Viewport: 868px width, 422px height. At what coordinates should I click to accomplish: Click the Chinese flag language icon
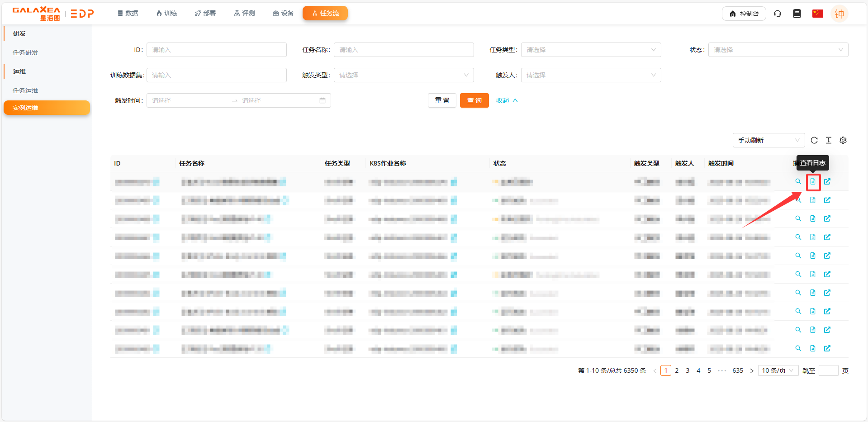click(817, 14)
